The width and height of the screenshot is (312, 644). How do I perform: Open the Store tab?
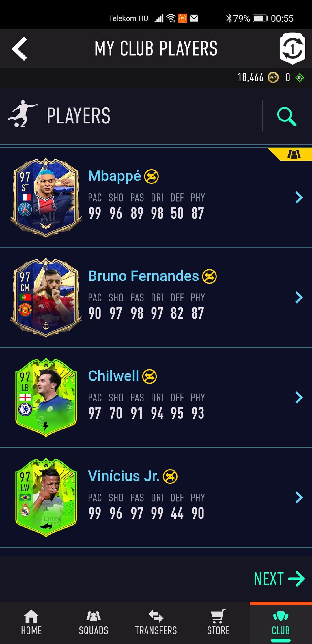(x=218, y=623)
